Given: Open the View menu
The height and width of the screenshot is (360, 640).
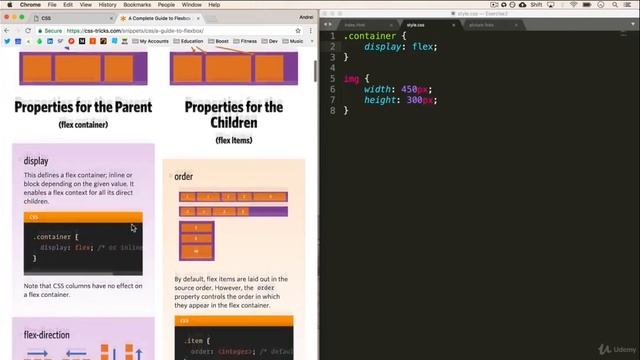Looking at the screenshot, I should [85, 5].
